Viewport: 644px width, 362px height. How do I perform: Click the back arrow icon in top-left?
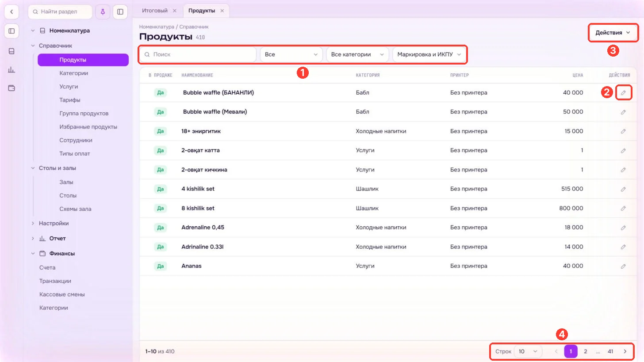[x=11, y=12]
